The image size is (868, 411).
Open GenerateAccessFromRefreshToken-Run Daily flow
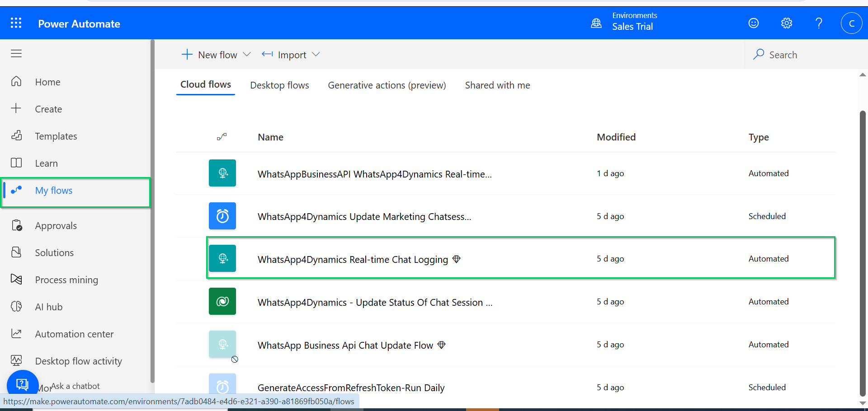(x=351, y=388)
